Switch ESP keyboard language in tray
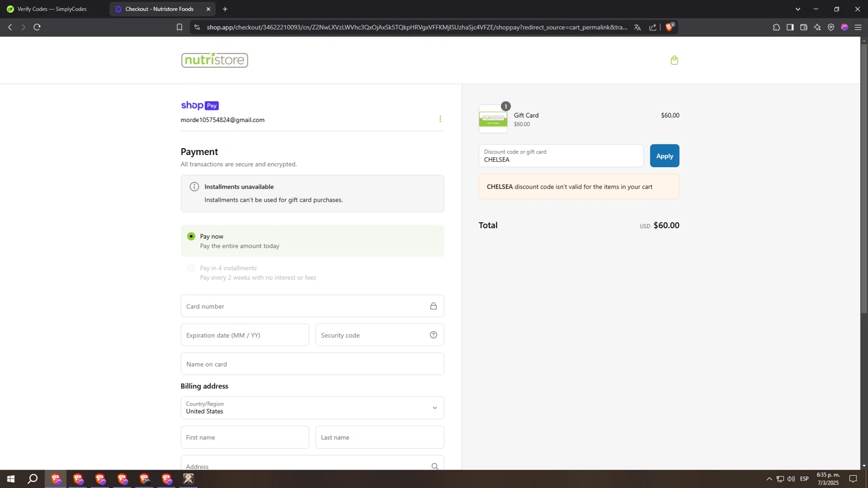The image size is (868, 488). click(804, 479)
